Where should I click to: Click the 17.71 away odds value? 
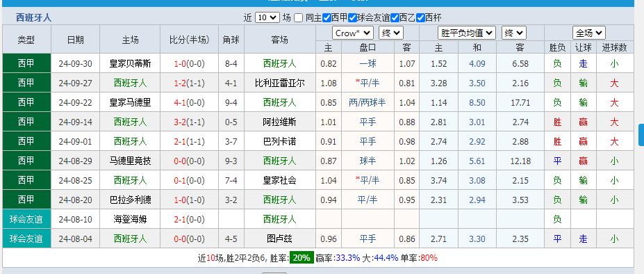pos(520,102)
